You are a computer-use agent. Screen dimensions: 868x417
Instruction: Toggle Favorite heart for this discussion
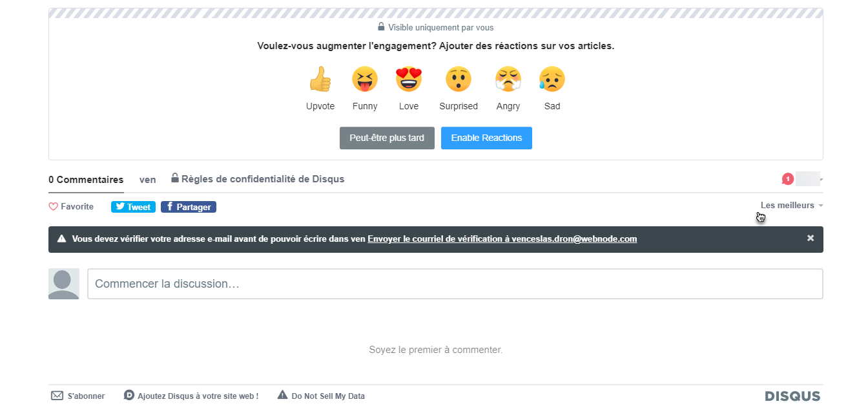click(x=71, y=207)
